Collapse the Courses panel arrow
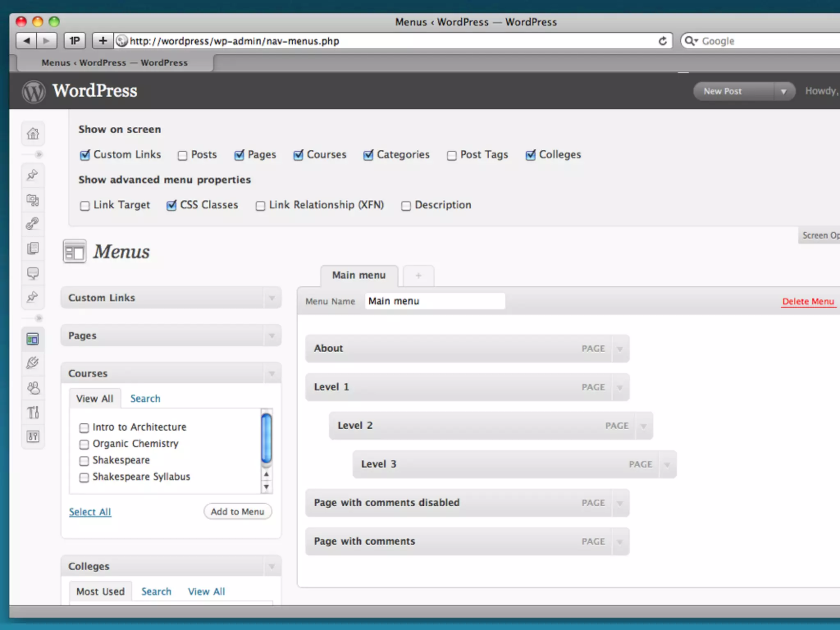Image resolution: width=840 pixels, height=630 pixels. (272, 374)
